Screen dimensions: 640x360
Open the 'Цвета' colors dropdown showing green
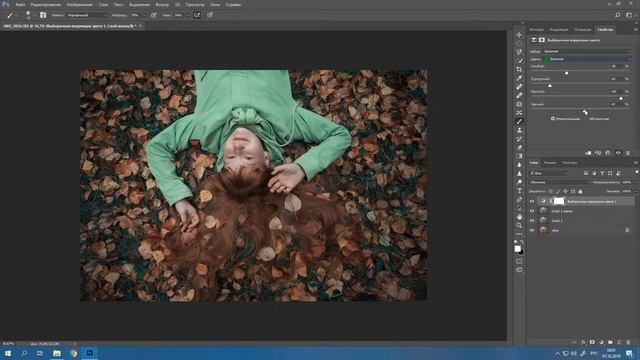coord(587,59)
